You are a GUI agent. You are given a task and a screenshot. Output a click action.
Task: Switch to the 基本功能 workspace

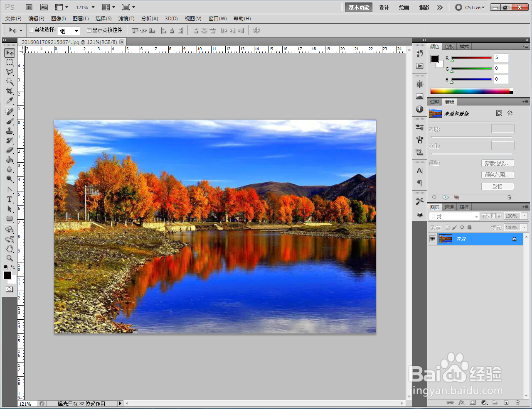359,7
